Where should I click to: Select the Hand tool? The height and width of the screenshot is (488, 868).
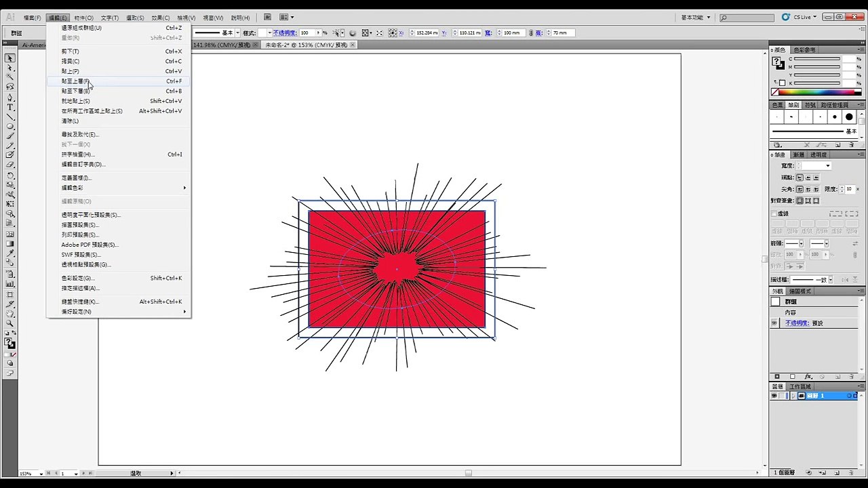coord(10,313)
